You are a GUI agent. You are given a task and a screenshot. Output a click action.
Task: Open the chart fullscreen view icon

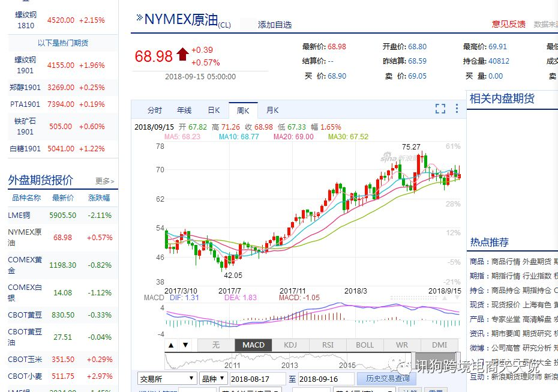pyautogui.click(x=440, y=109)
